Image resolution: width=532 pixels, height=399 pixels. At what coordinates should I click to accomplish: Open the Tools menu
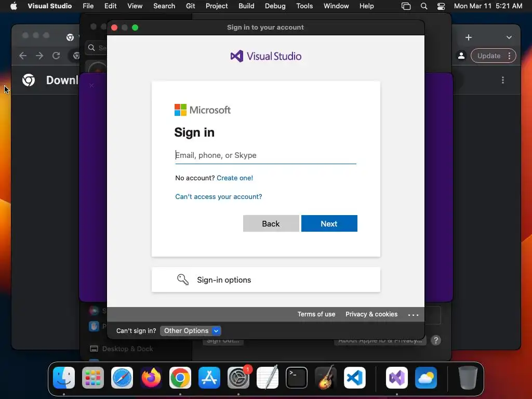coord(304,6)
